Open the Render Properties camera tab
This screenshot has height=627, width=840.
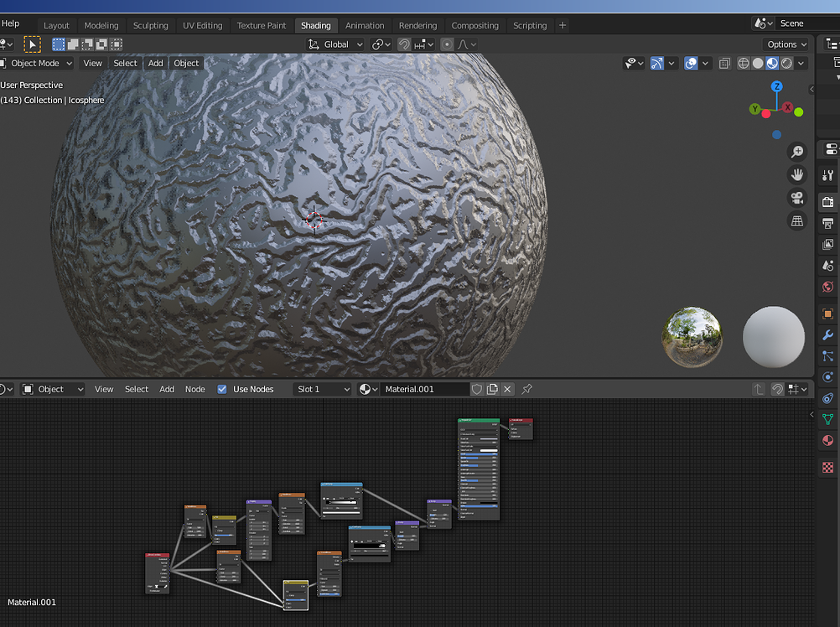827,202
